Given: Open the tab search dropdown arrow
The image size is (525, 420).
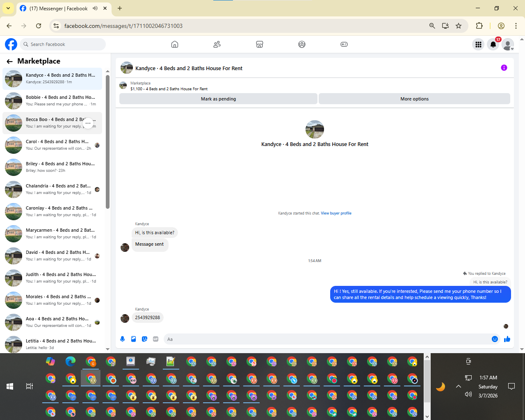Looking at the screenshot, I should pyautogui.click(x=8, y=8).
